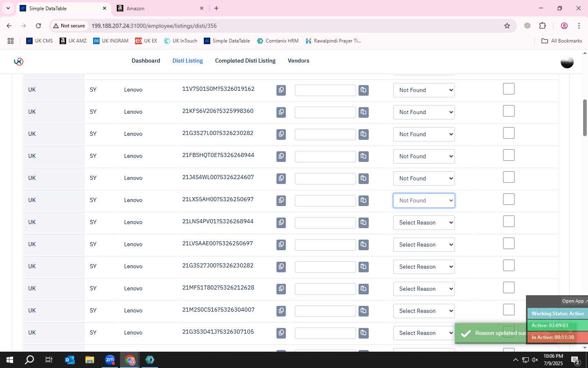Click the page vertical scrollbar thumb

point(585,118)
